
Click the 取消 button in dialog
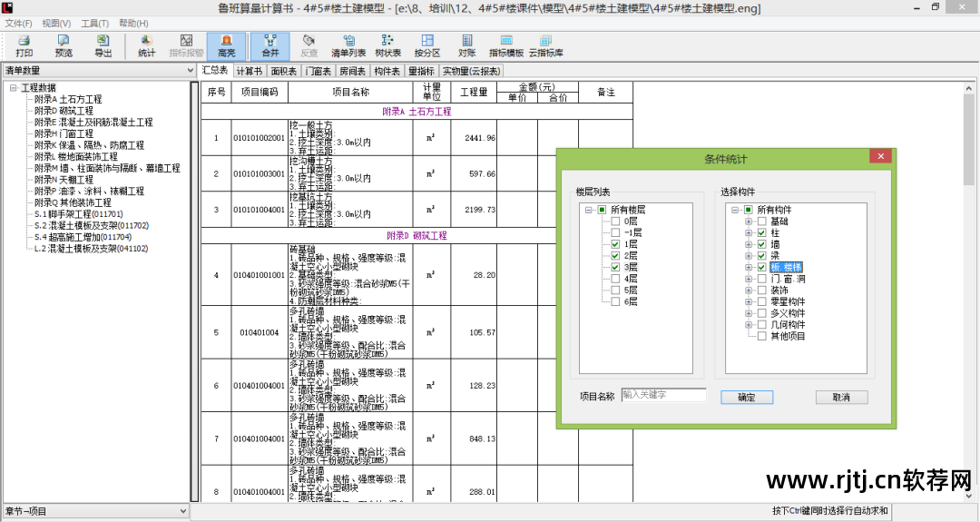[841, 398]
